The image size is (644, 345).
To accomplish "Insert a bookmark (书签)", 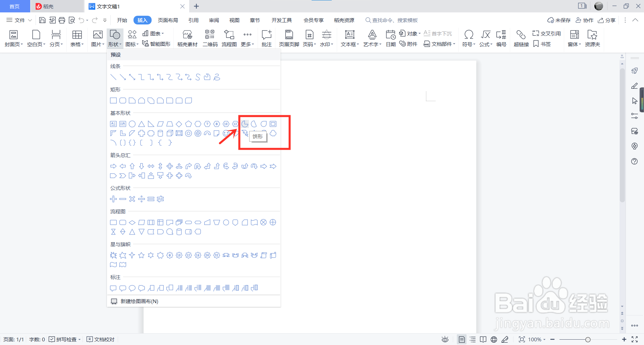I will pyautogui.click(x=542, y=44).
